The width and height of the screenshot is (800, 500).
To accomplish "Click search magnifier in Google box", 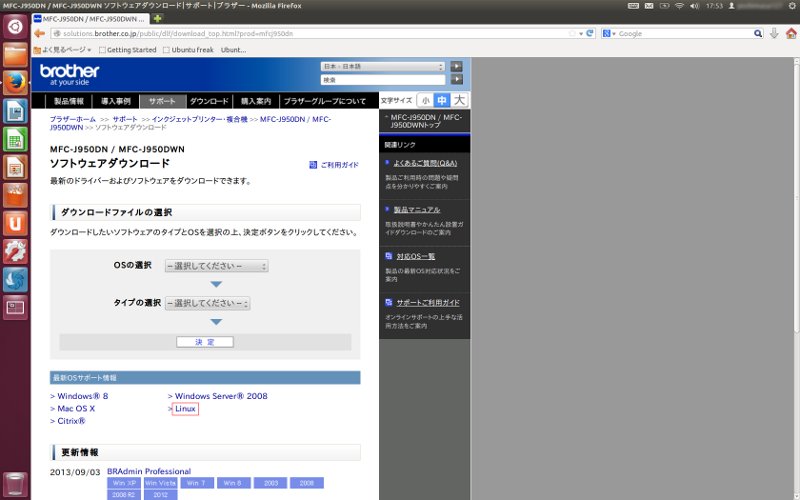I will point(758,33).
